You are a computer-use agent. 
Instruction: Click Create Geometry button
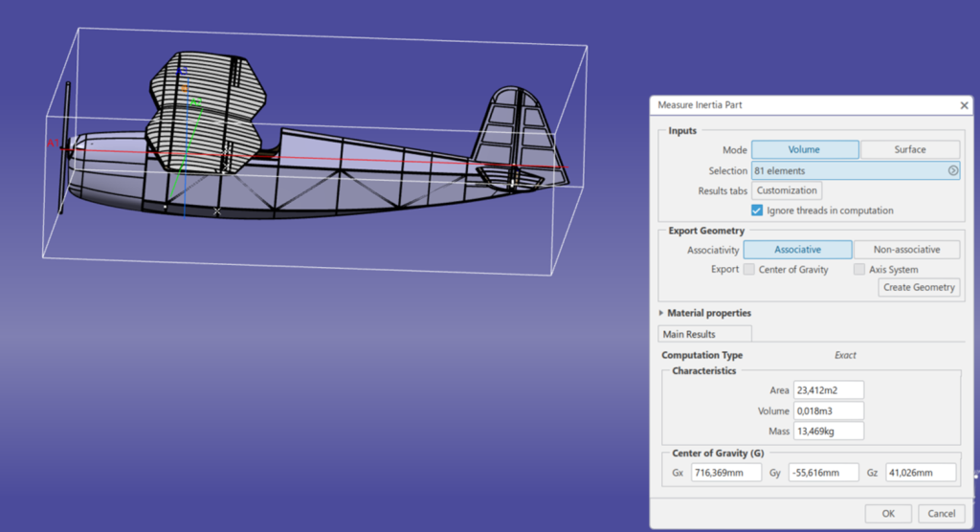point(919,288)
